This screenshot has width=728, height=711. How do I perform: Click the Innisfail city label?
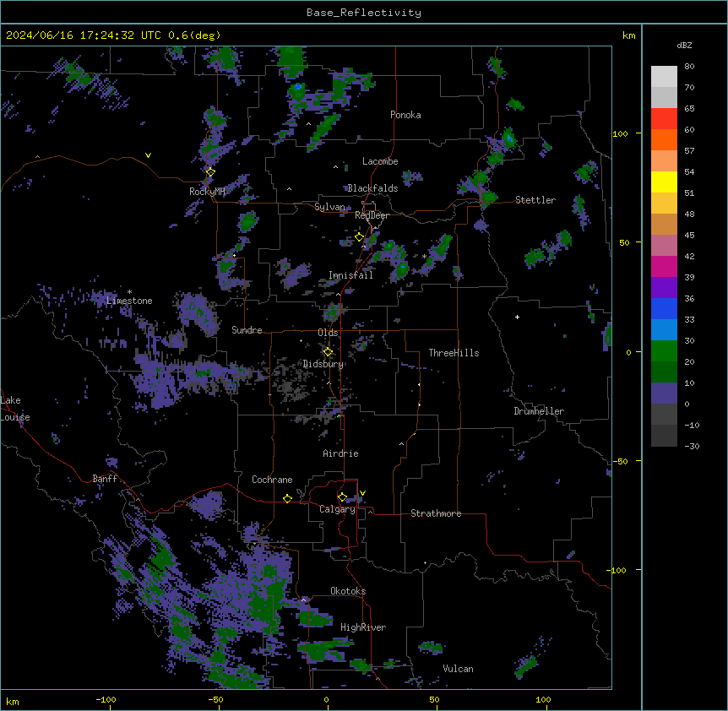coord(350,275)
